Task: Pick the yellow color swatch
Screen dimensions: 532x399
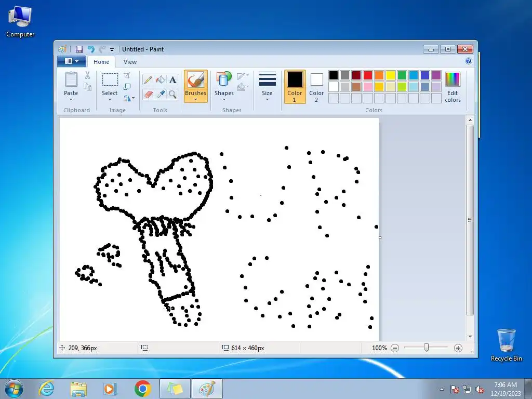Action: [x=391, y=75]
